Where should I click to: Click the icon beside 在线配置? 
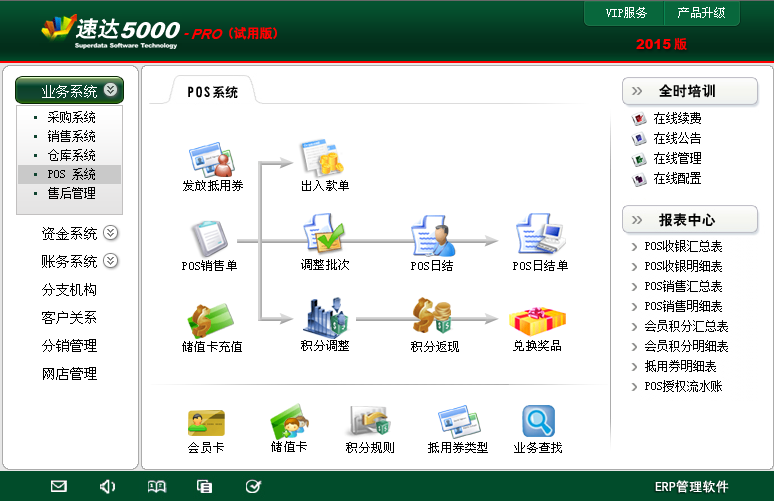coord(639,179)
